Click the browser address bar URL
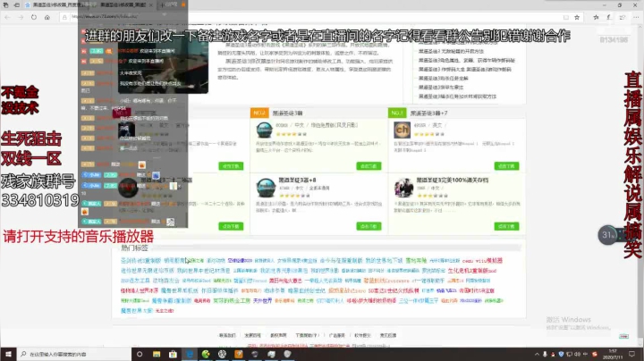Image resolution: width=644 pixels, height=361 pixels. pos(105,17)
